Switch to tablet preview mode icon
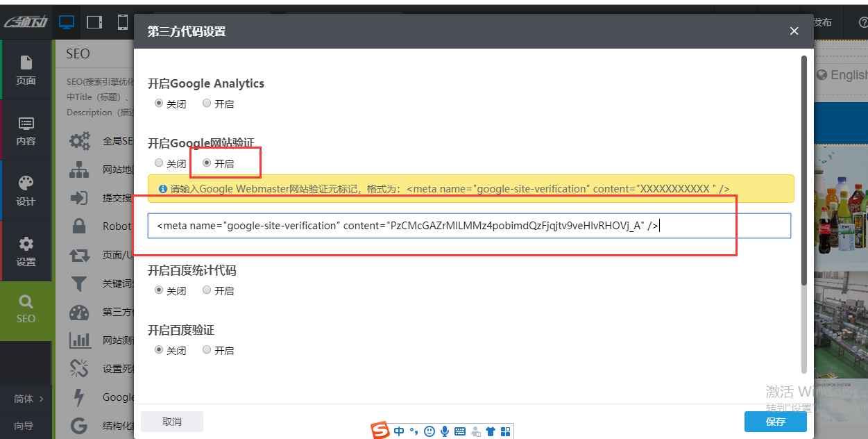This screenshot has width=868, height=439. tap(94, 22)
